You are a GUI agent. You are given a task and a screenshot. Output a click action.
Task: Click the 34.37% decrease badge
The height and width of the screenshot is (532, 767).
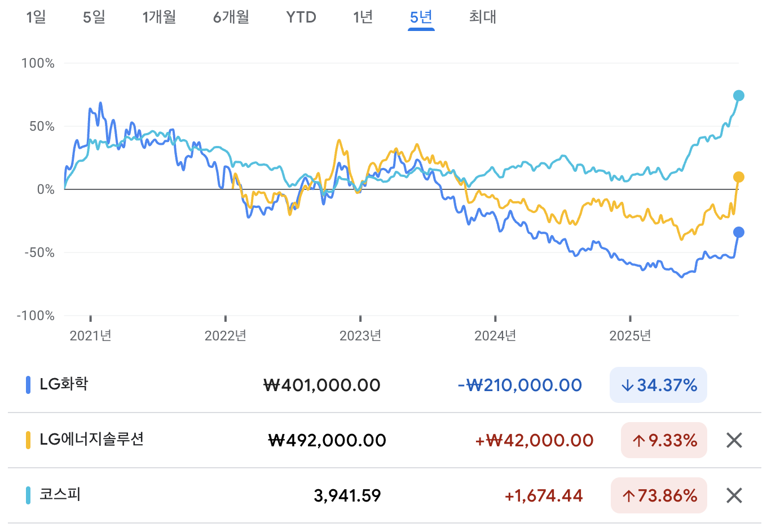[x=658, y=385]
